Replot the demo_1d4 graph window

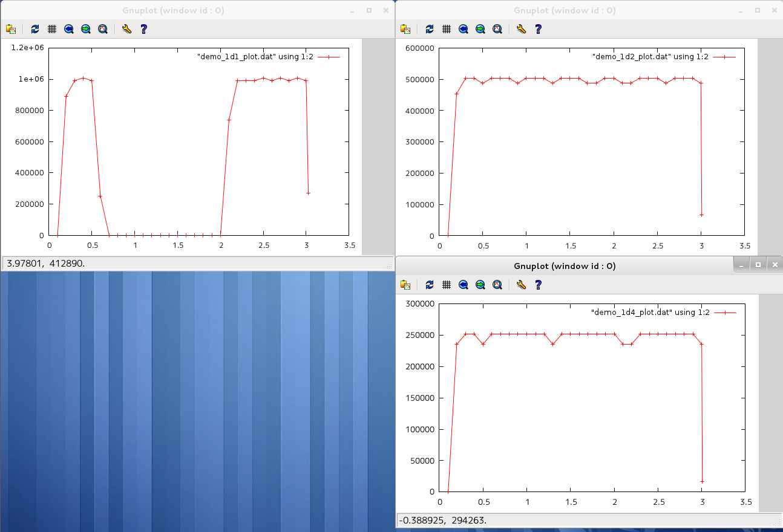coord(430,284)
